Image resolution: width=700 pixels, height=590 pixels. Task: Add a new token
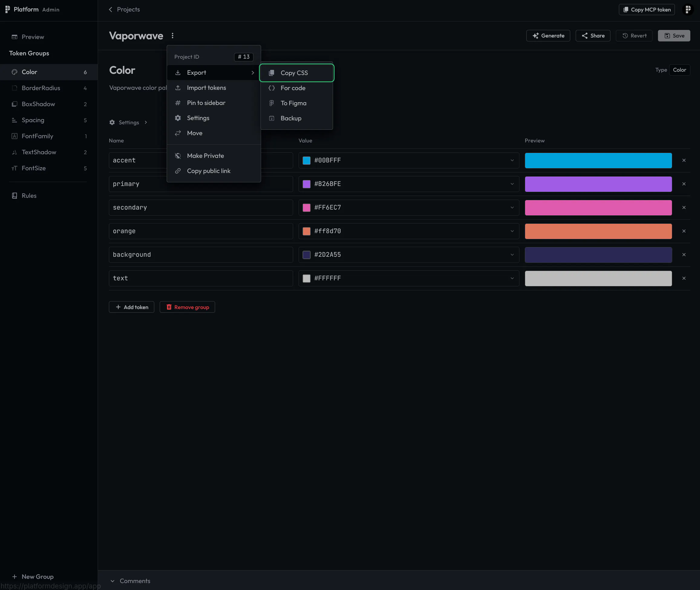click(132, 307)
